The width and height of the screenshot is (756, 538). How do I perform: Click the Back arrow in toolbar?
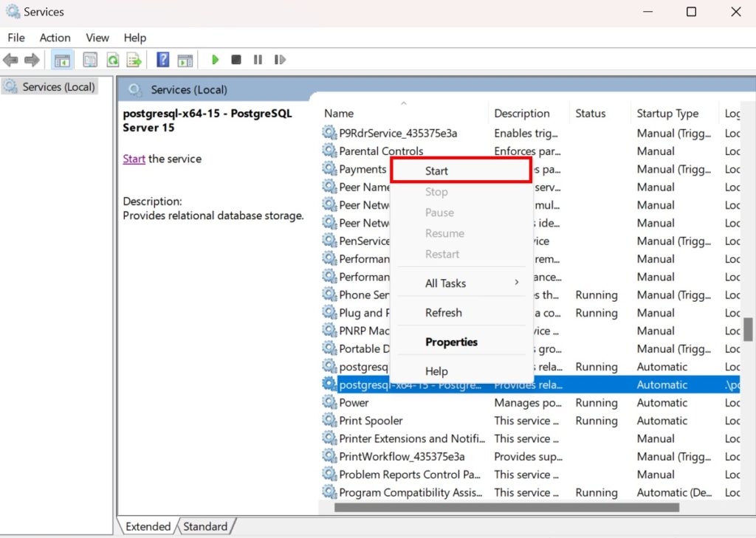pyautogui.click(x=10, y=60)
